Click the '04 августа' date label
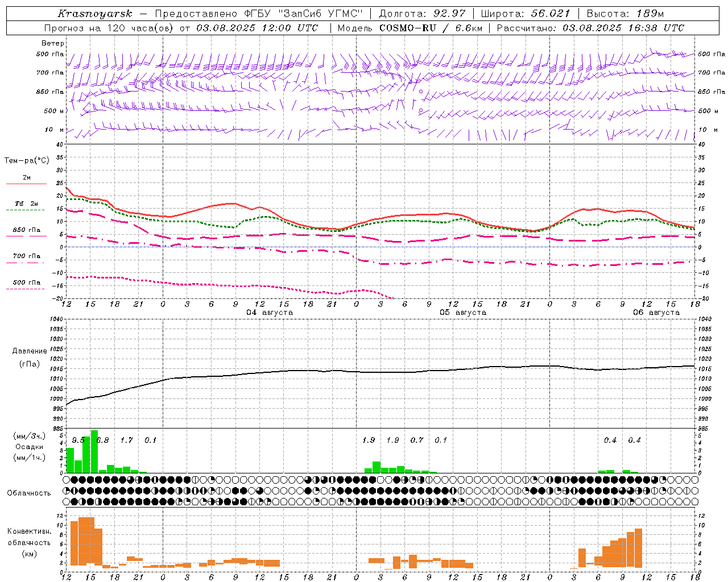 click(270, 313)
